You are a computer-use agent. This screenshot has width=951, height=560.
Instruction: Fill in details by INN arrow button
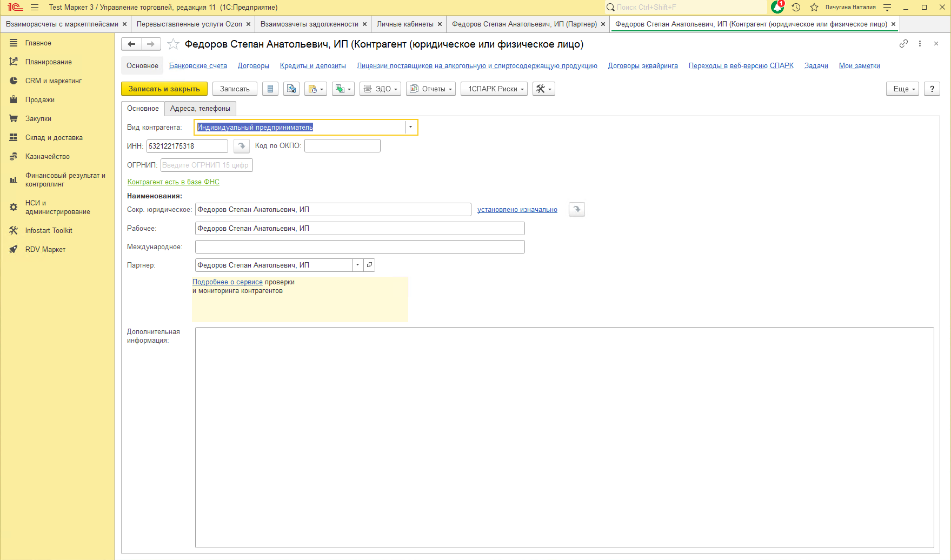(242, 146)
